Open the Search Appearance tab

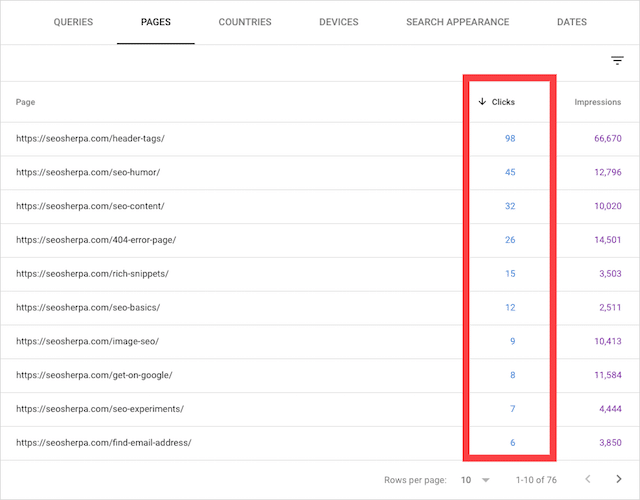[x=458, y=22]
